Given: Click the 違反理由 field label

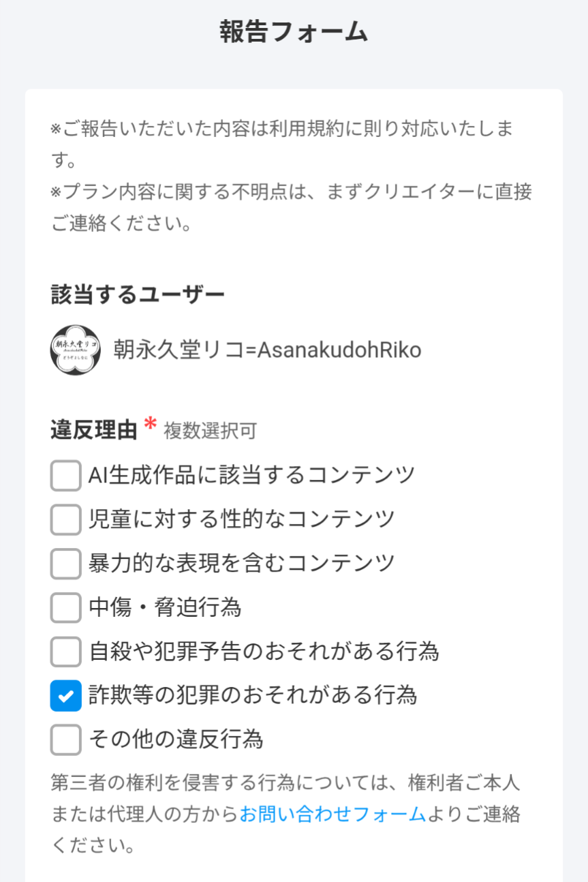Looking at the screenshot, I should point(94,429).
